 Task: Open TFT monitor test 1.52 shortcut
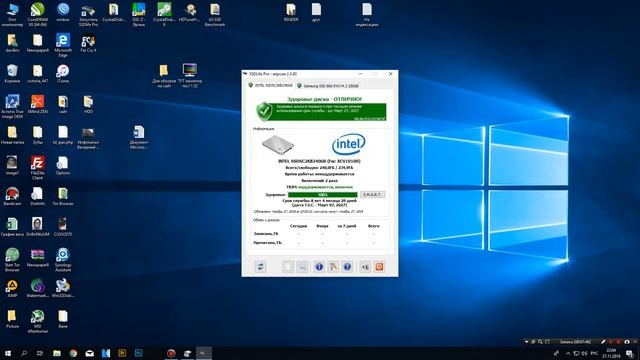coord(190,76)
